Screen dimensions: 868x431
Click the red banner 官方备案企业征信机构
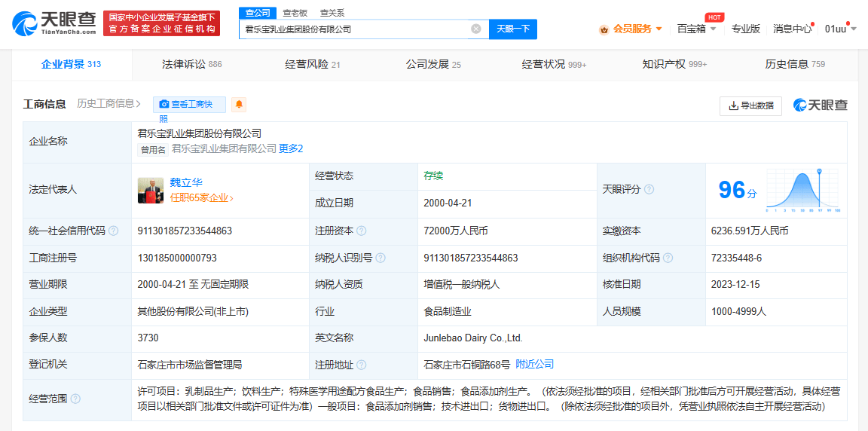(162, 24)
